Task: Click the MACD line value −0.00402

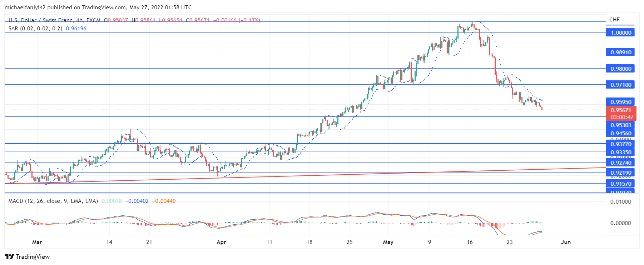Action: [x=137, y=201]
